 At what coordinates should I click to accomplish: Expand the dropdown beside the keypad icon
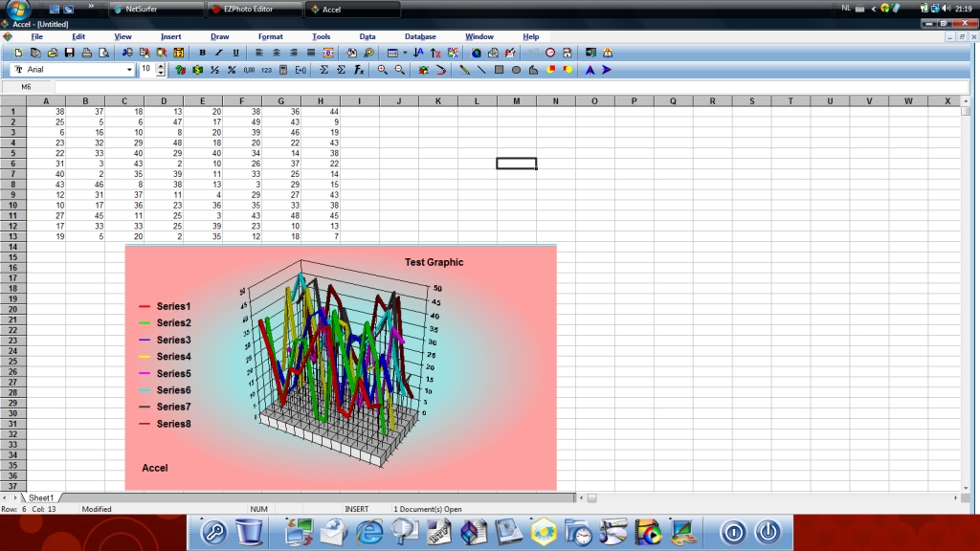pos(405,52)
